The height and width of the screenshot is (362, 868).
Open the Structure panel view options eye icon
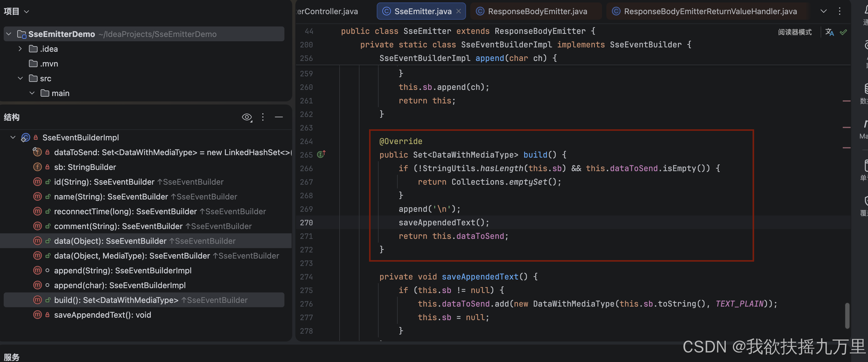[x=247, y=117]
